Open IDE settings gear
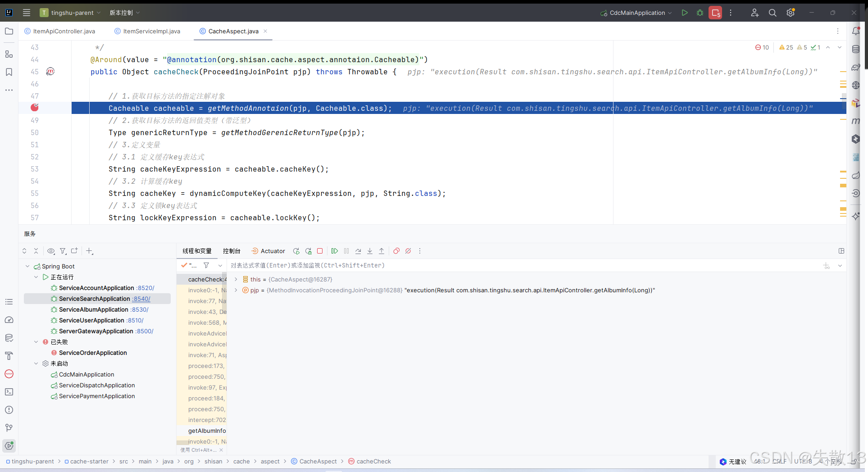Screen dimensions: 868x472 point(791,13)
